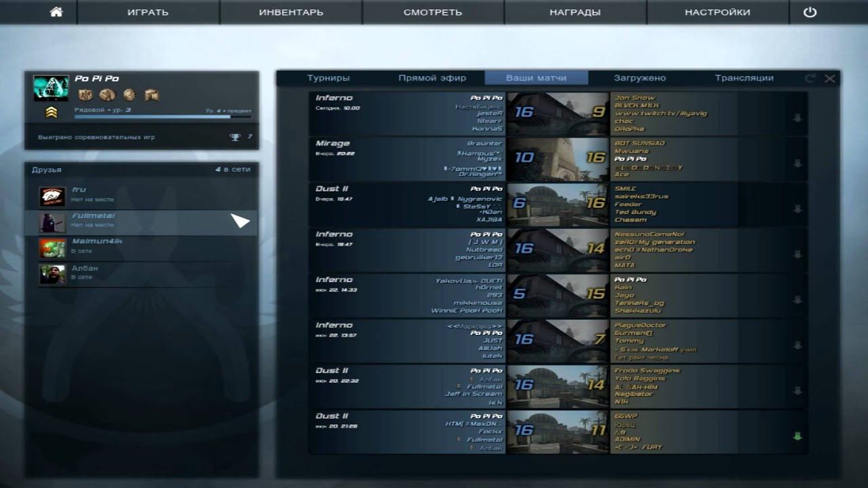Select friend name Maimun4ik
This screenshot has height=488, width=868.
[97, 241]
